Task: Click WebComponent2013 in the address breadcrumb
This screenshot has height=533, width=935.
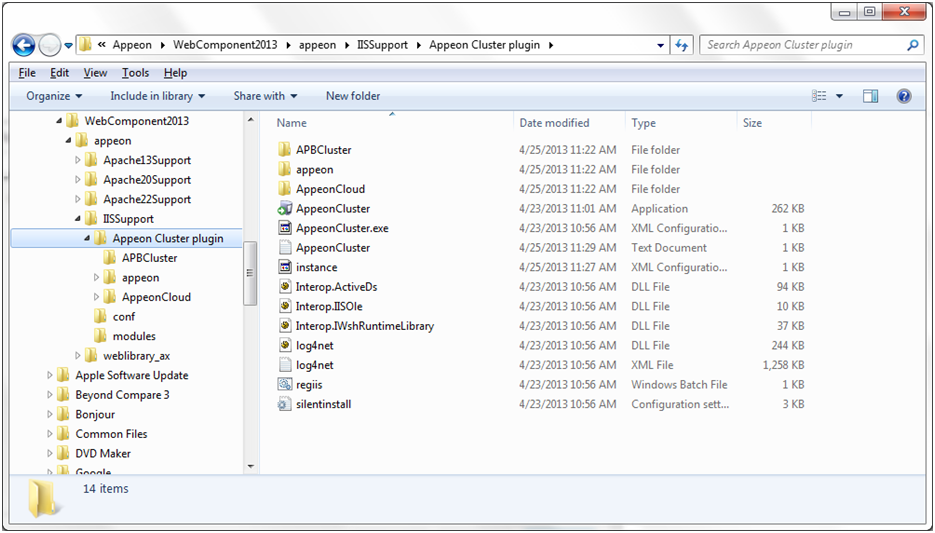Action: click(x=225, y=45)
